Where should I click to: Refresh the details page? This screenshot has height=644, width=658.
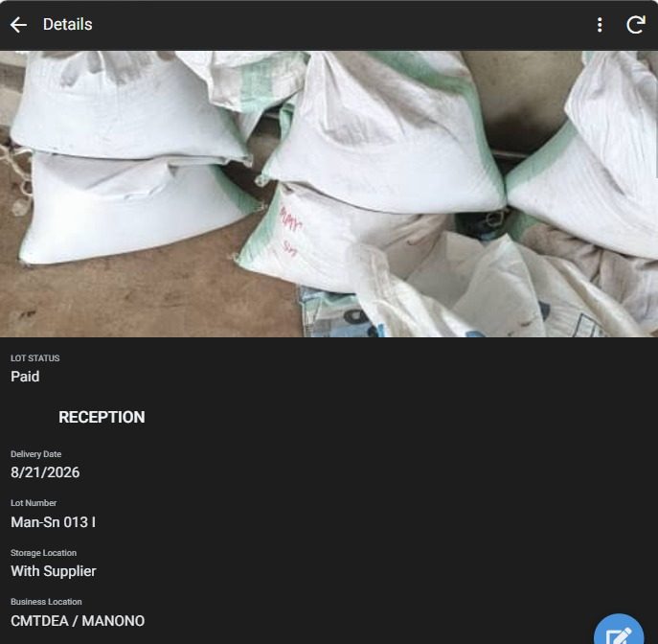636,25
